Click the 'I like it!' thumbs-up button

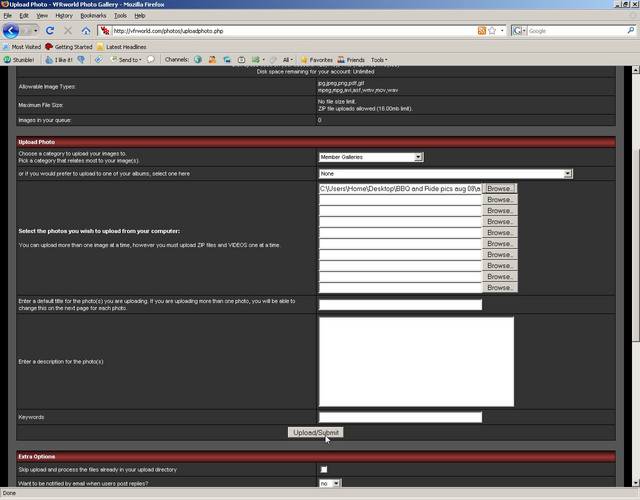58,60
